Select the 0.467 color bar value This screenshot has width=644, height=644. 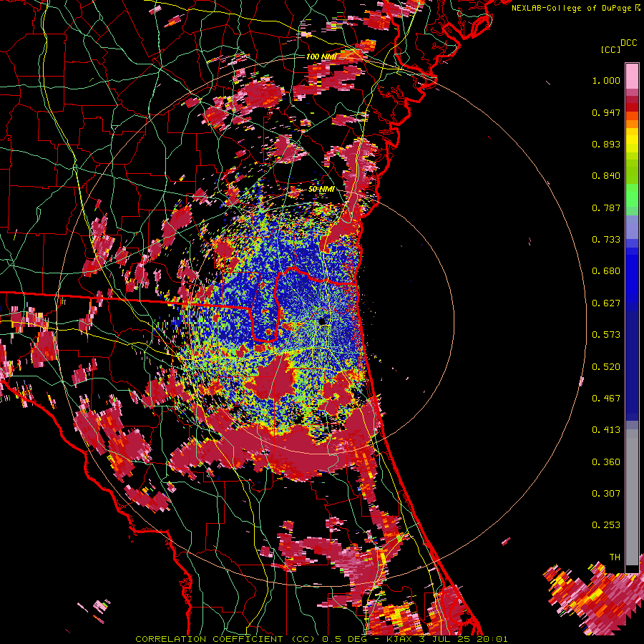pos(606,399)
